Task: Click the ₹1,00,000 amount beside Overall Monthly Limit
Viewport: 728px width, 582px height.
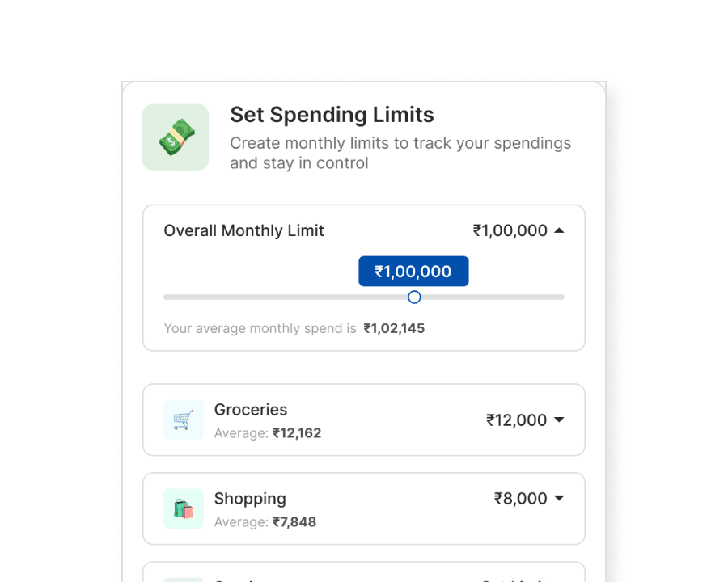Action: pyautogui.click(x=510, y=230)
